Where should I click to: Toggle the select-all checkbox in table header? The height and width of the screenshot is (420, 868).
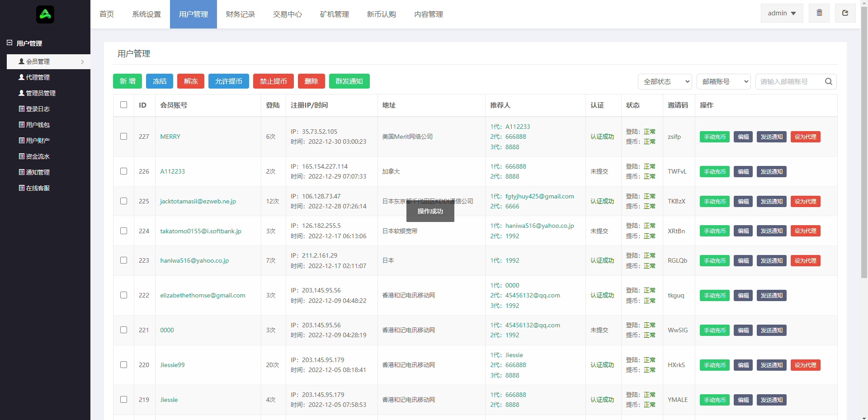pos(123,105)
